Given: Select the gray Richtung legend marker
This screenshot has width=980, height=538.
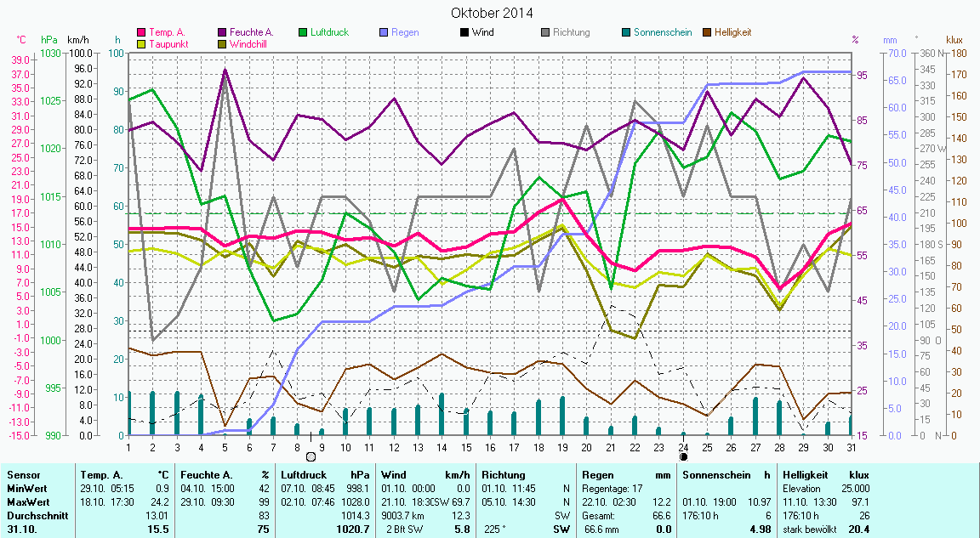Looking at the screenshot, I should click(545, 33).
